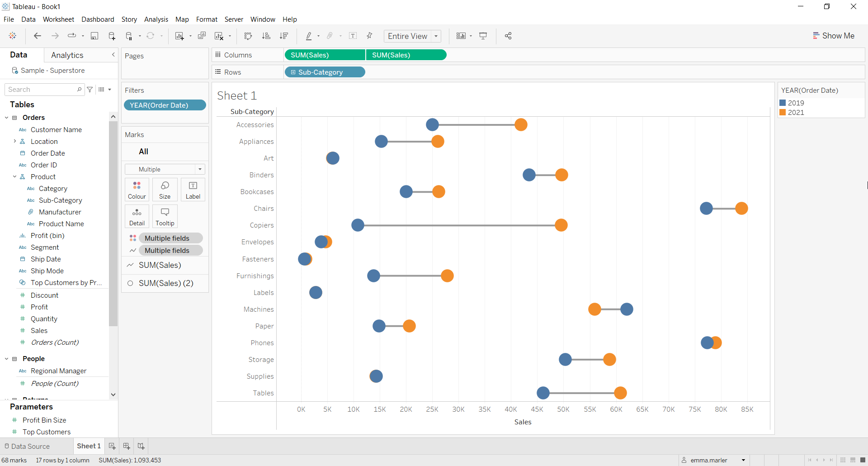Collapse the Product folder in Data pane
This screenshot has width=868, height=466.
pyautogui.click(x=14, y=177)
